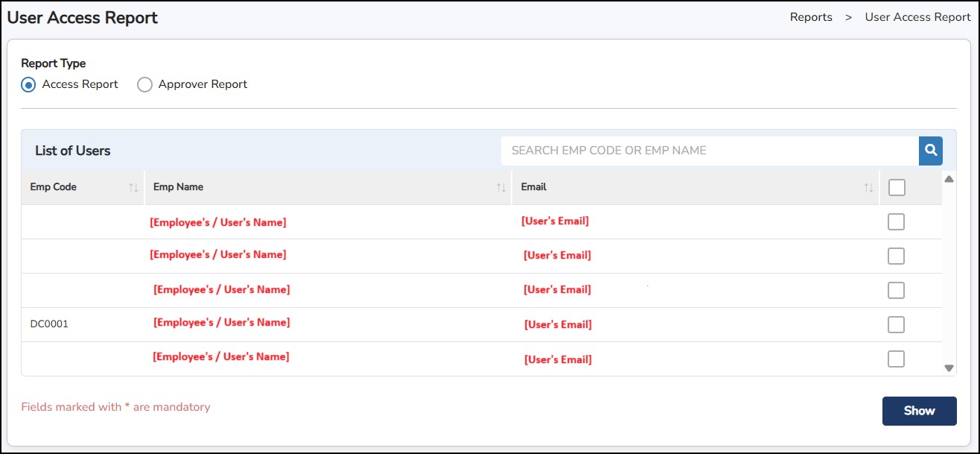The image size is (980, 454).
Task: Select checkbox for employee DC0001
Action: point(897,325)
